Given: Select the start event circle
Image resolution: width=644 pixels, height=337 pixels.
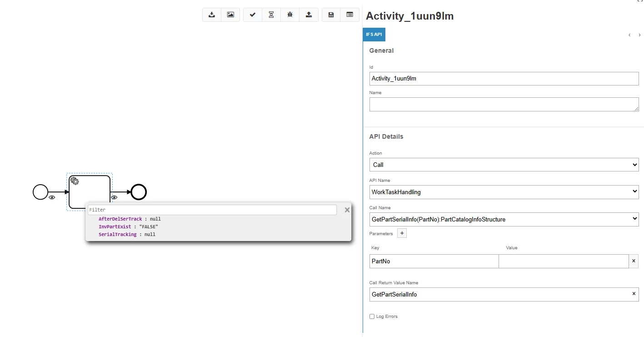Looking at the screenshot, I should [40, 192].
